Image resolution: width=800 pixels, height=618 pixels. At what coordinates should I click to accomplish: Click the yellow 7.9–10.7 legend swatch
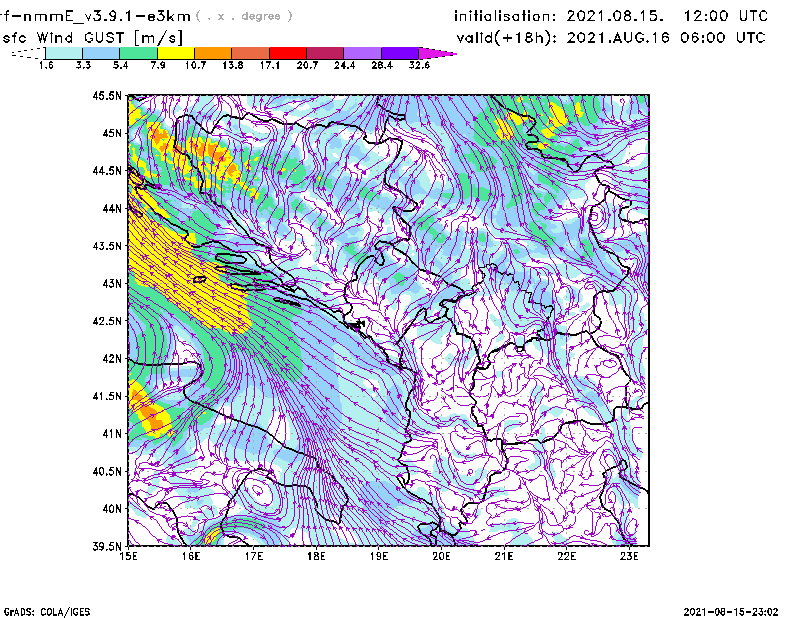(x=176, y=53)
